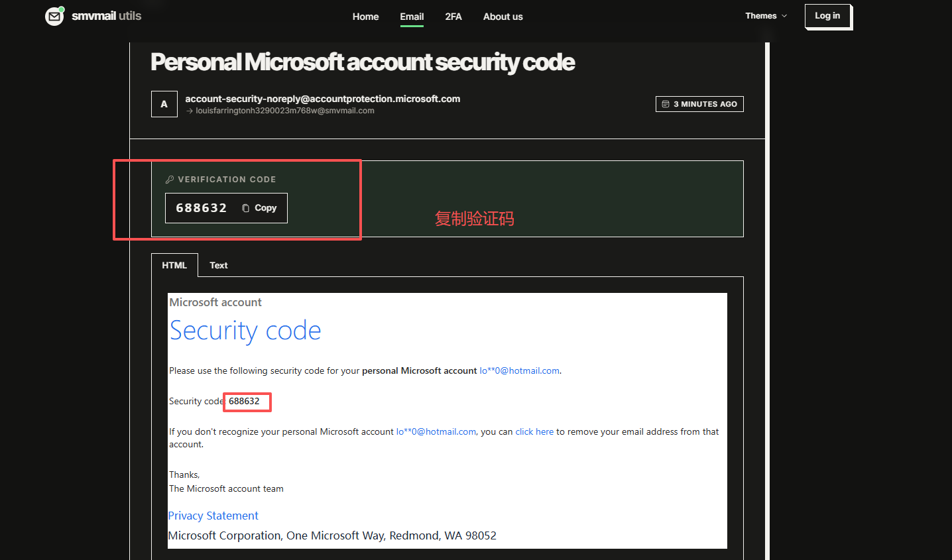Follow the 'click here' link
952x560 pixels.
point(534,431)
